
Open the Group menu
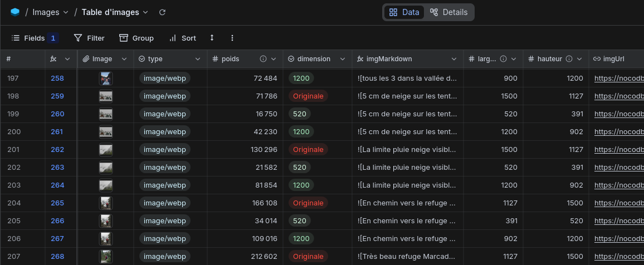(136, 38)
